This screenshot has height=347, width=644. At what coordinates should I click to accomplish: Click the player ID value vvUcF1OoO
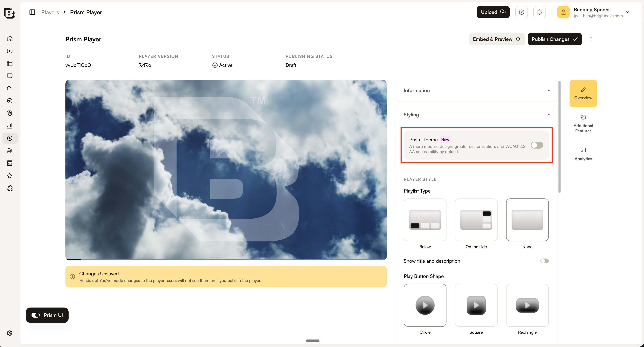78,65
